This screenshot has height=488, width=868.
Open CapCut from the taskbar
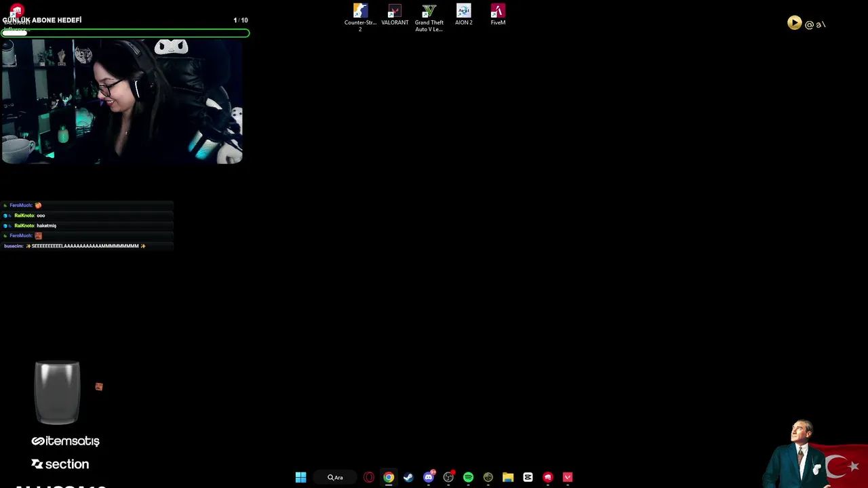528,477
